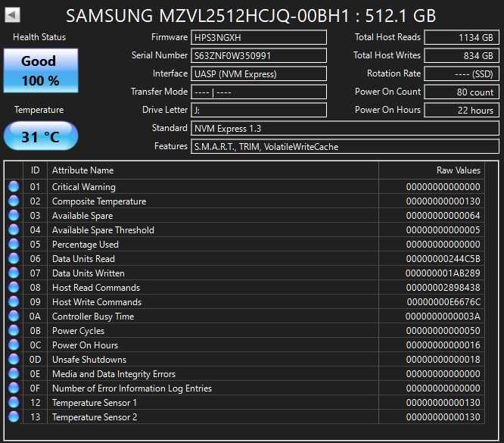Click the Temperature label above 31 °C

tap(39, 110)
